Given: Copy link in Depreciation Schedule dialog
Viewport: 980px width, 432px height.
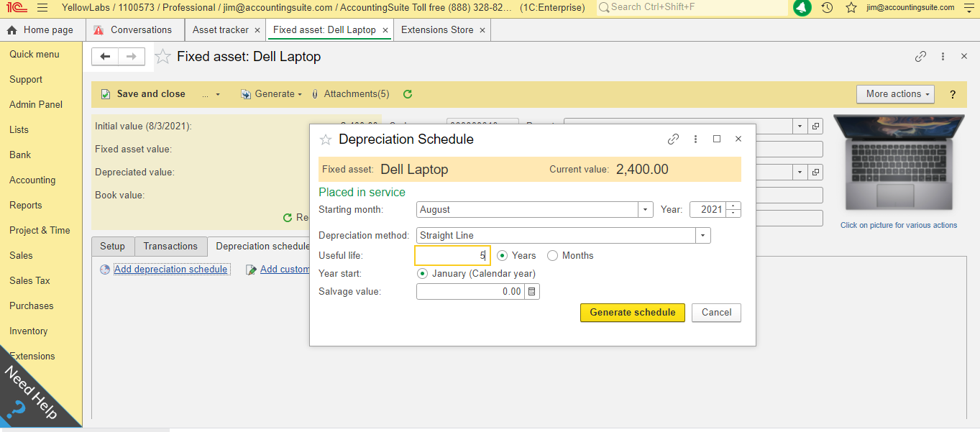Looking at the screenshot, I should coord(673,139).
